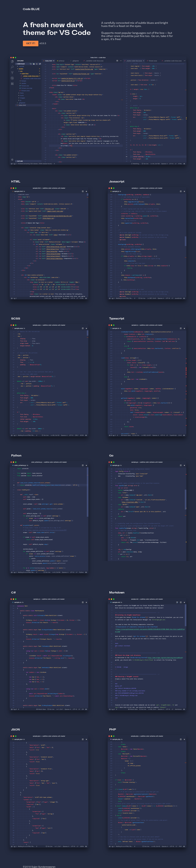Viewport: 196px width, 868px height.
Task: Open settings gear at bottom of activity bar
Action: pos(12,160)
